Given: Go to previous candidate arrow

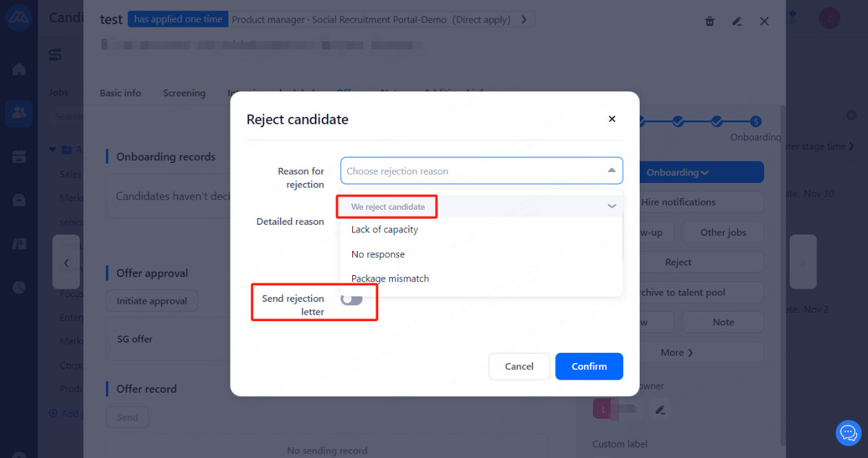Looking at the screenshot, I should tap(66, 262).
